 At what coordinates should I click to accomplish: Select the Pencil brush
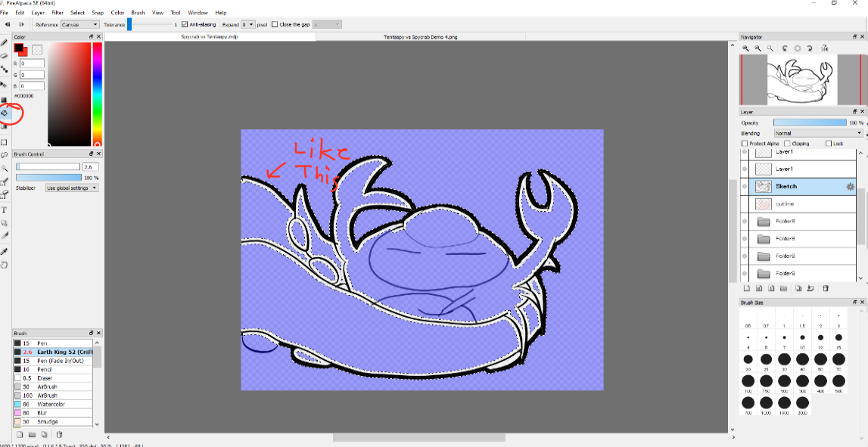53,370
